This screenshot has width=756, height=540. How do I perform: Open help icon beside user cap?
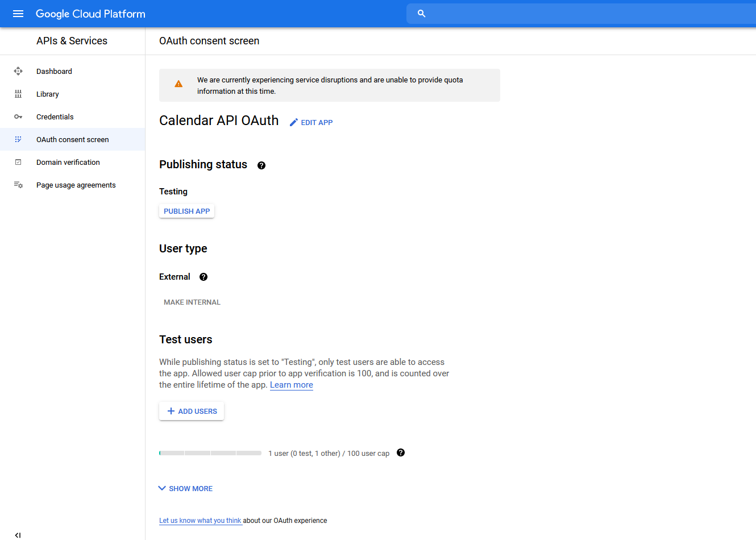tap(401, 452)
